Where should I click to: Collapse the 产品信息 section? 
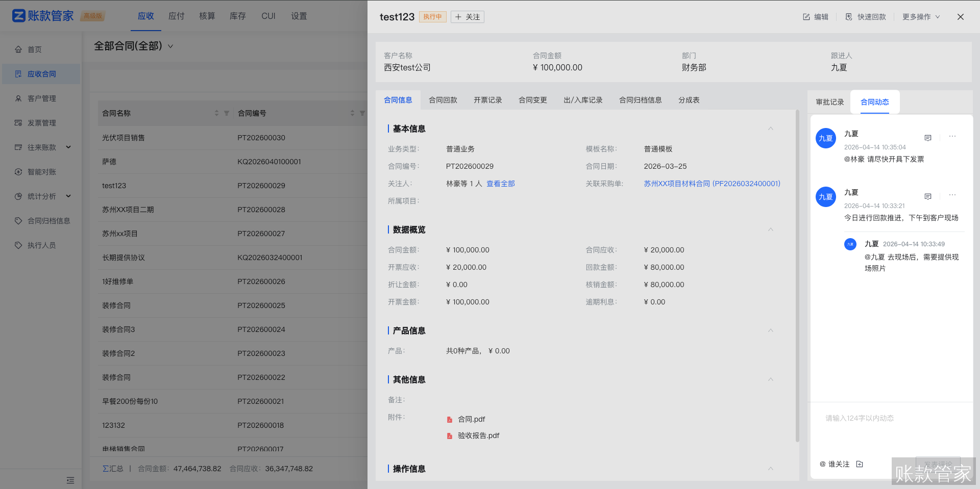point(771,330)
